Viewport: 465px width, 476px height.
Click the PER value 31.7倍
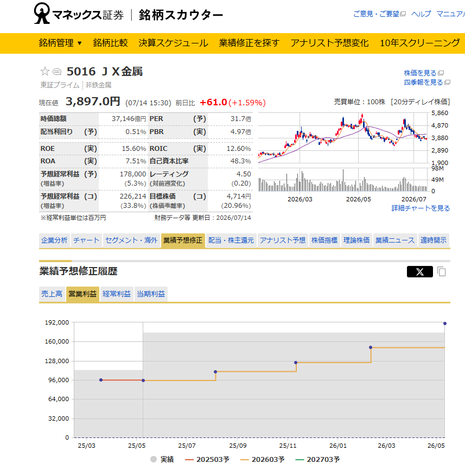click(241, 119)
